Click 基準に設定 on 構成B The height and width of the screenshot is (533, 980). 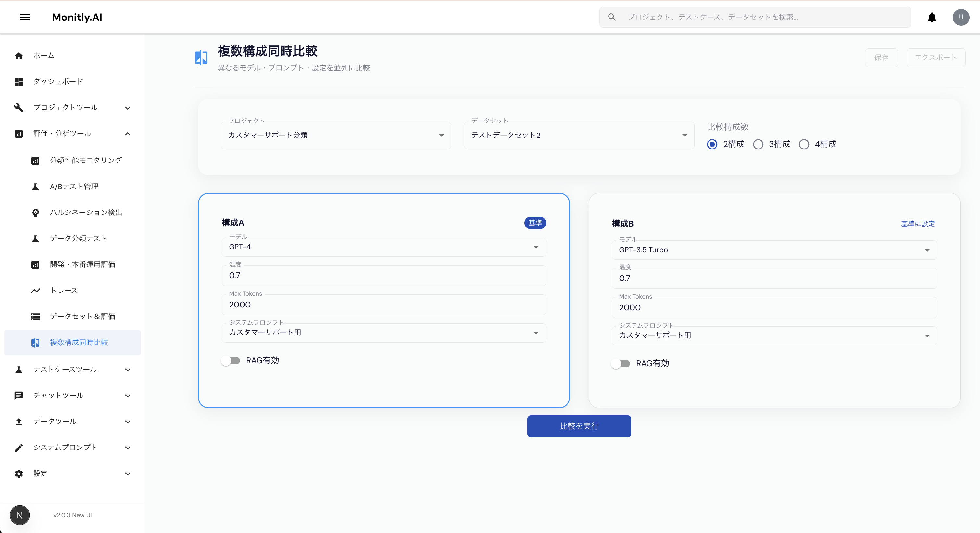pos(917,224)
